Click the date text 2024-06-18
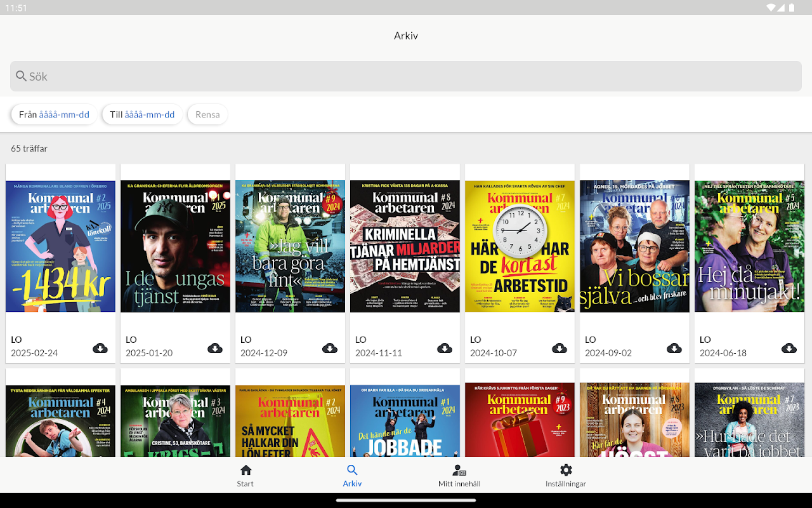The width and height of the screenshot is (812, 508). (723, 353)
